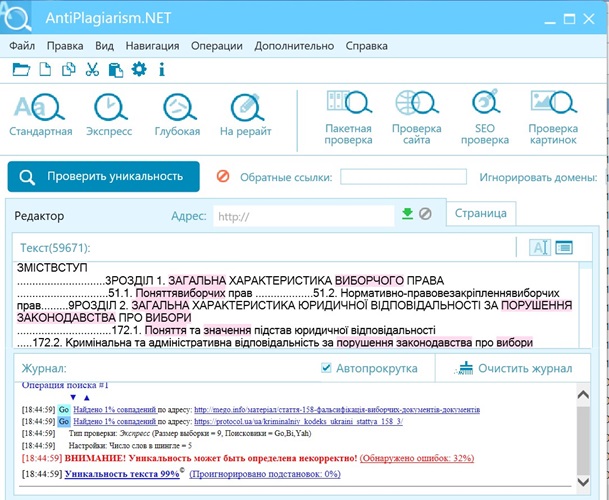Create a new blank document
The height and width of the screenshot is (500, 609).
coord(45,70)
